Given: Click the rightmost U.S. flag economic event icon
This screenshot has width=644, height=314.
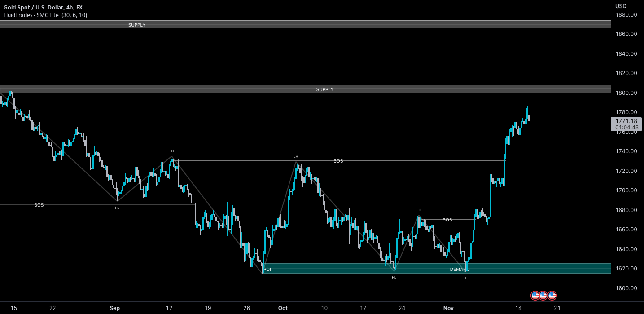Looking at the screenshot, I should point(552,295).
